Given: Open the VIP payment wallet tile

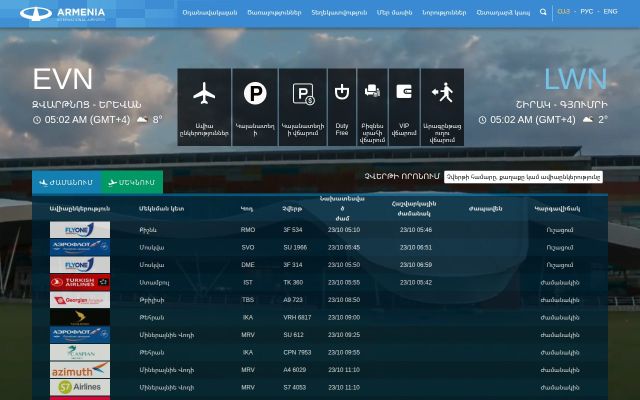Looking at the screenshot, I should [404, 107].
